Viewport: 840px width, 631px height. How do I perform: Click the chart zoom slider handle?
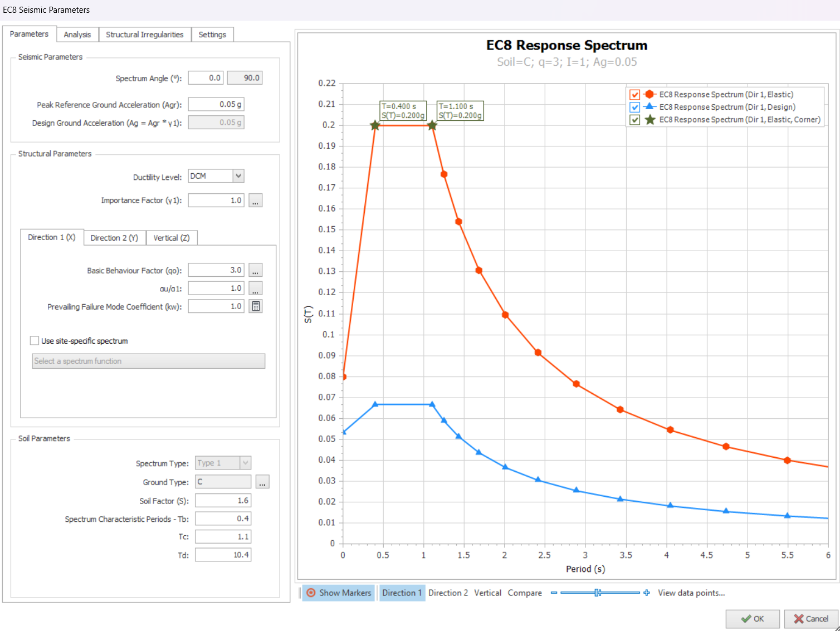(x=597, y=593)
